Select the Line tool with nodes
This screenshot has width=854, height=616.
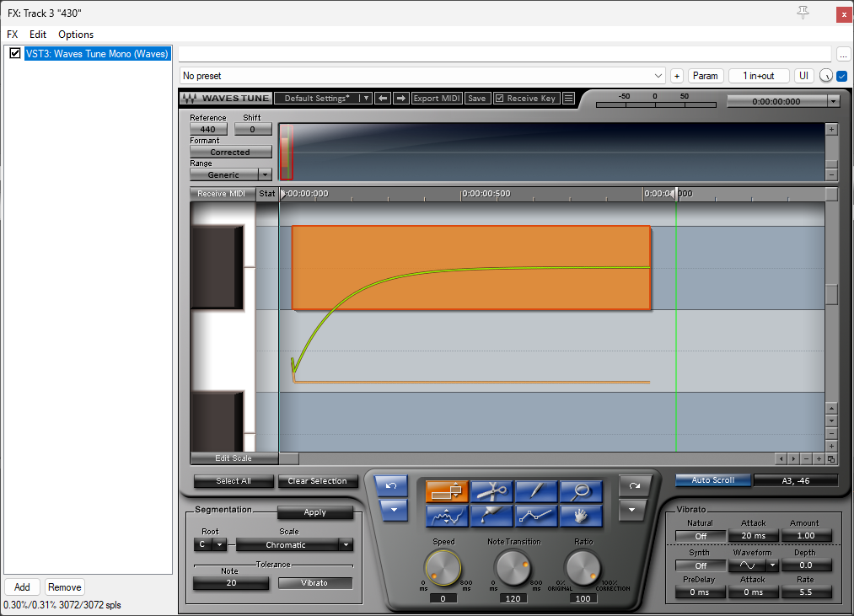536,517
